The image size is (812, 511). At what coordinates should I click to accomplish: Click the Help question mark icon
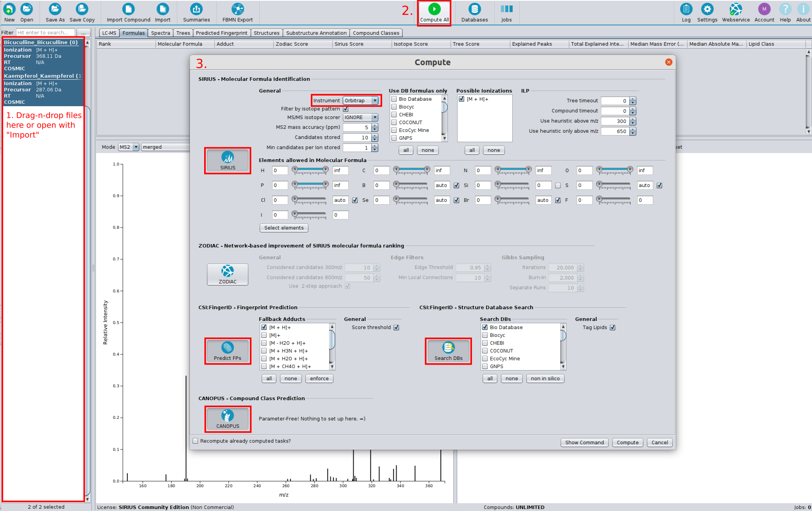785,9
